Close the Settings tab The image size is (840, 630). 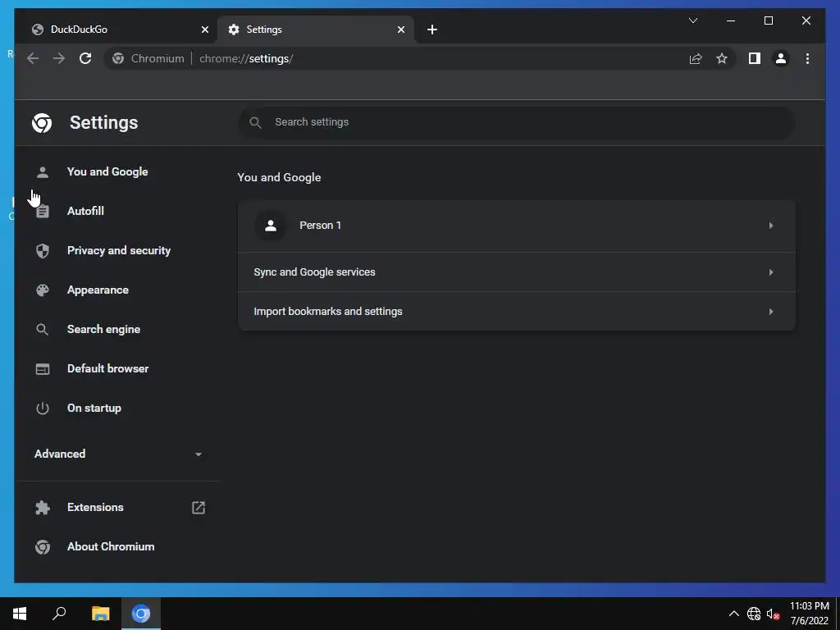point(400,30)
